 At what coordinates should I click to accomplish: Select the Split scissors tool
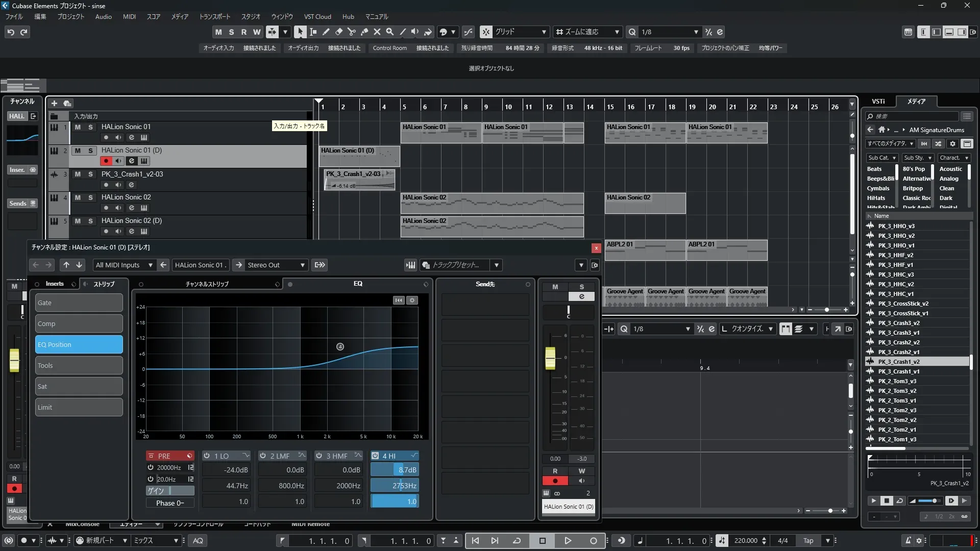point(351,32)
